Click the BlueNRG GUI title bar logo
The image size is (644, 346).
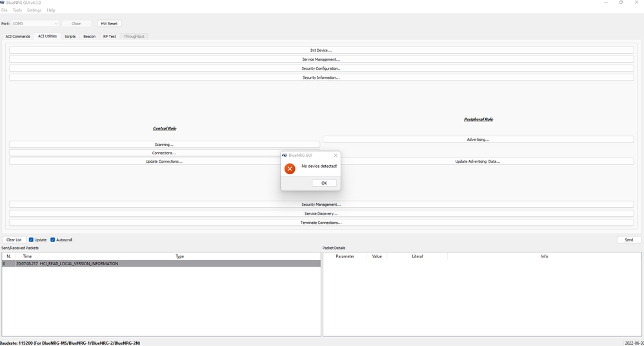point(3,3)
